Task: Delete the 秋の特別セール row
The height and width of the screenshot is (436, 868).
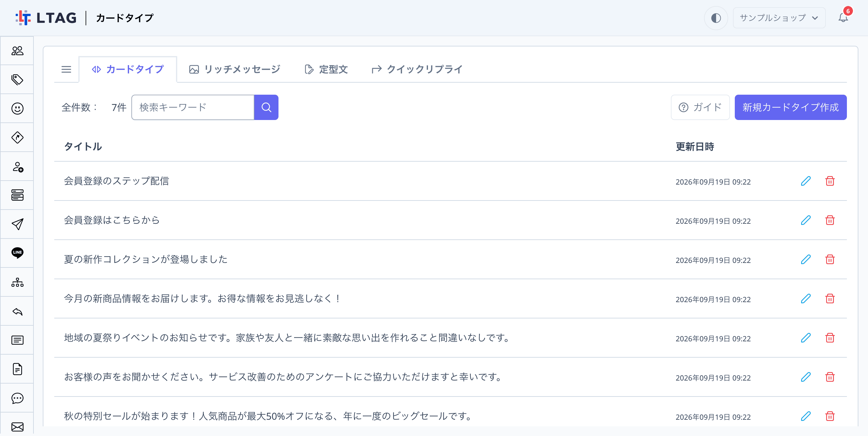Action: coord(830,416)
